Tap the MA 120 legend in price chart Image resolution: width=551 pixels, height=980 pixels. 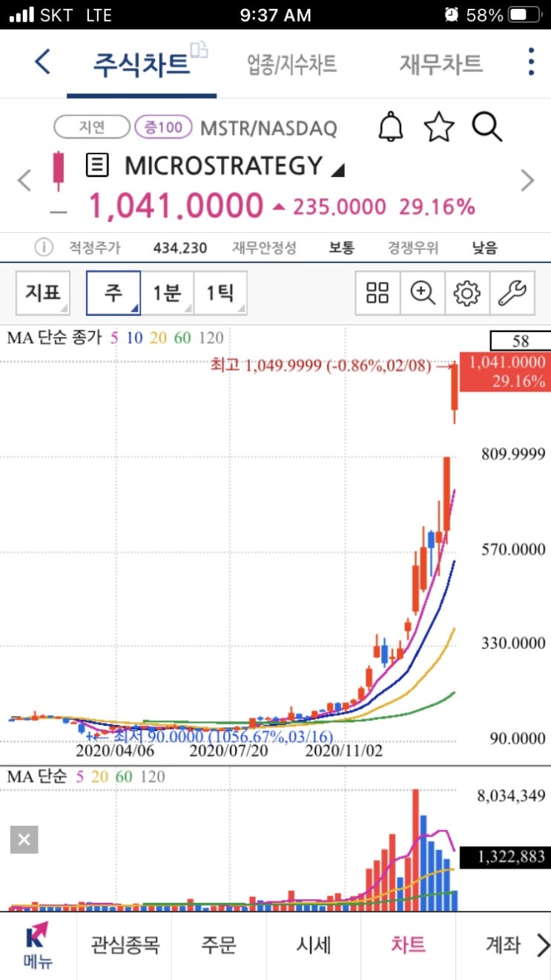(211, 339)
